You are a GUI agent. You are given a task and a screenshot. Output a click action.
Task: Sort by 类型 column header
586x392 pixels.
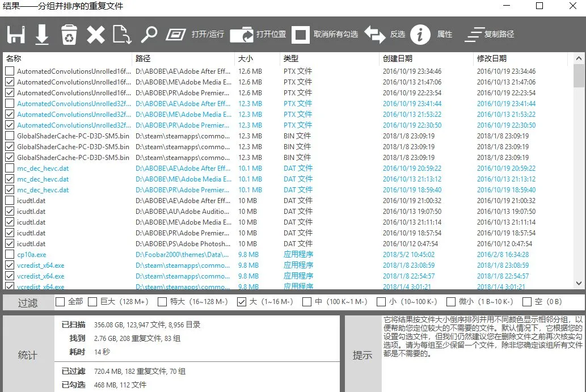click(x=329, y=58)
